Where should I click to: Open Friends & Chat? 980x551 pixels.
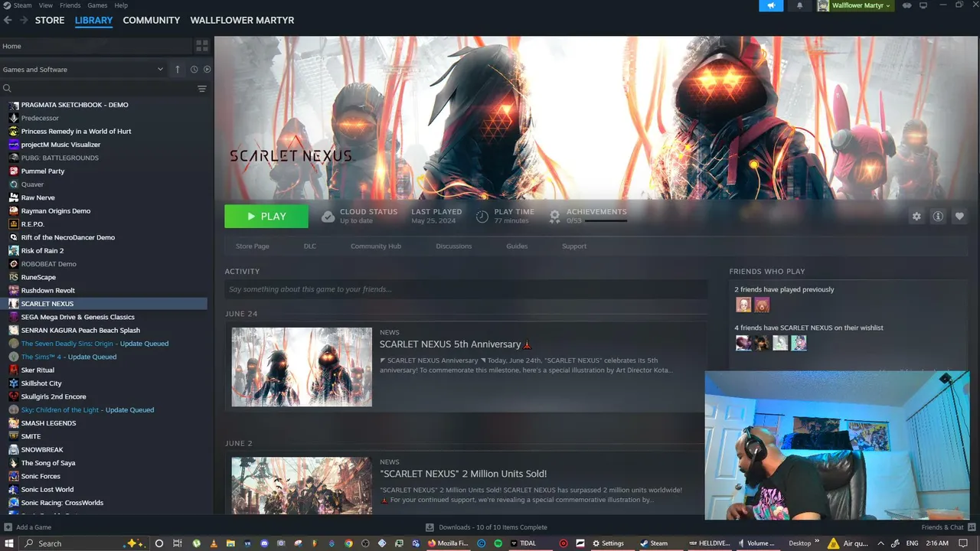(x=948, y=527)
